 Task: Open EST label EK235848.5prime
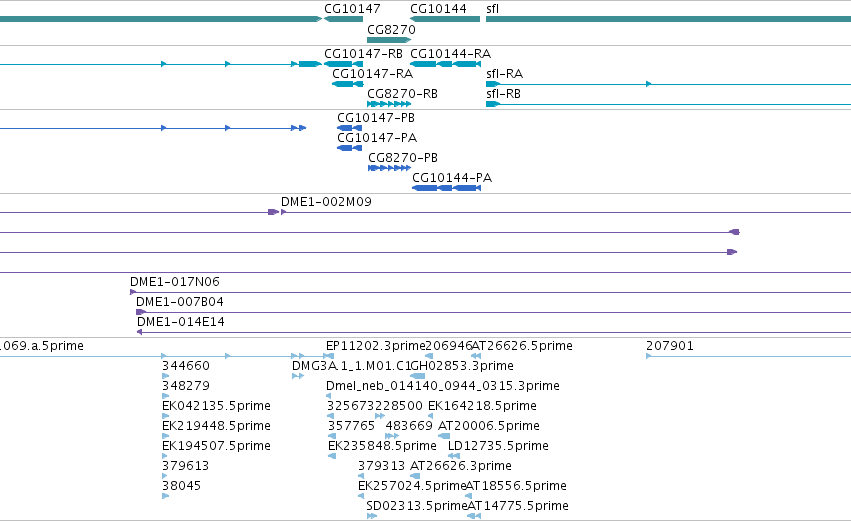tap(382, 446)
